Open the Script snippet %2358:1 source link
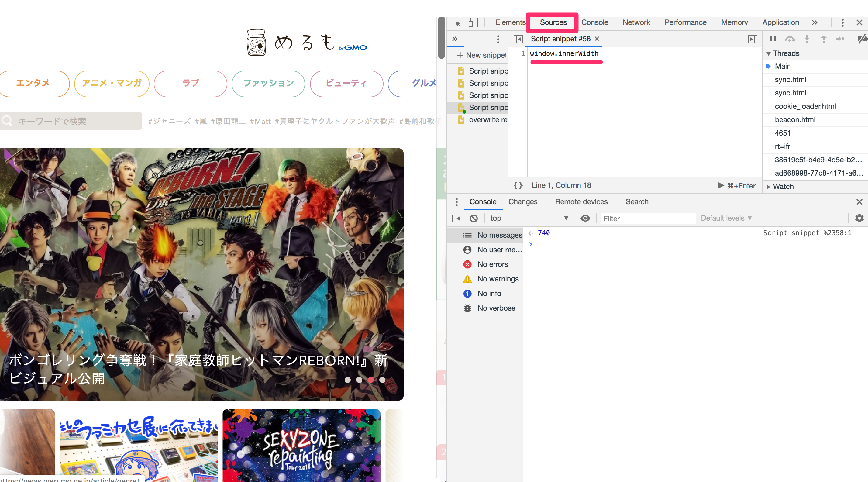The height and width of the screenshot is (482, 868). coord(807,233)
